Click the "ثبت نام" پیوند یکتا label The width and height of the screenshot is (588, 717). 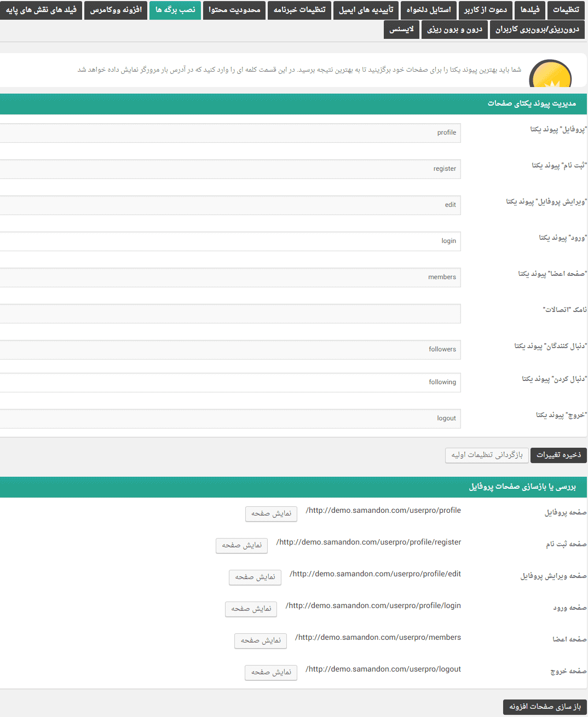[x=559, y=166]
